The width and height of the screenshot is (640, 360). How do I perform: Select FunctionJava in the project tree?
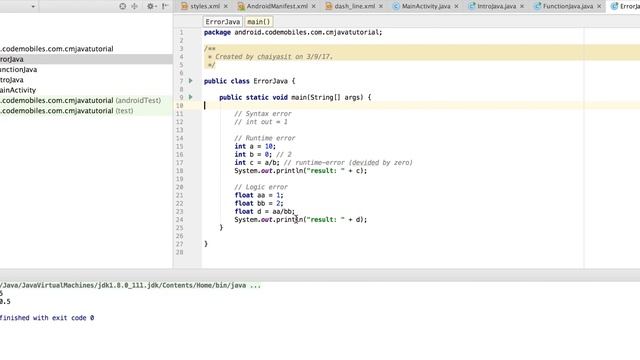pyautogui.click(x=18, y=69)
